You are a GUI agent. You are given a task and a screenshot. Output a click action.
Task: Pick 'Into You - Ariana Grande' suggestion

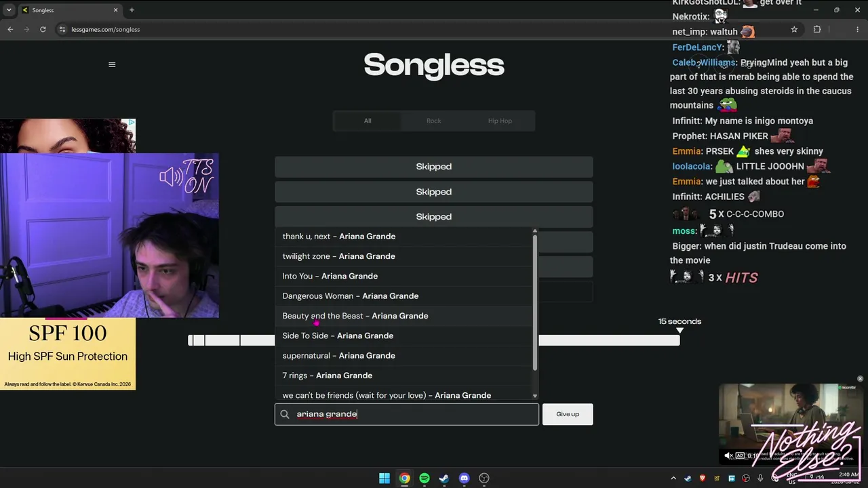point(403,276)
